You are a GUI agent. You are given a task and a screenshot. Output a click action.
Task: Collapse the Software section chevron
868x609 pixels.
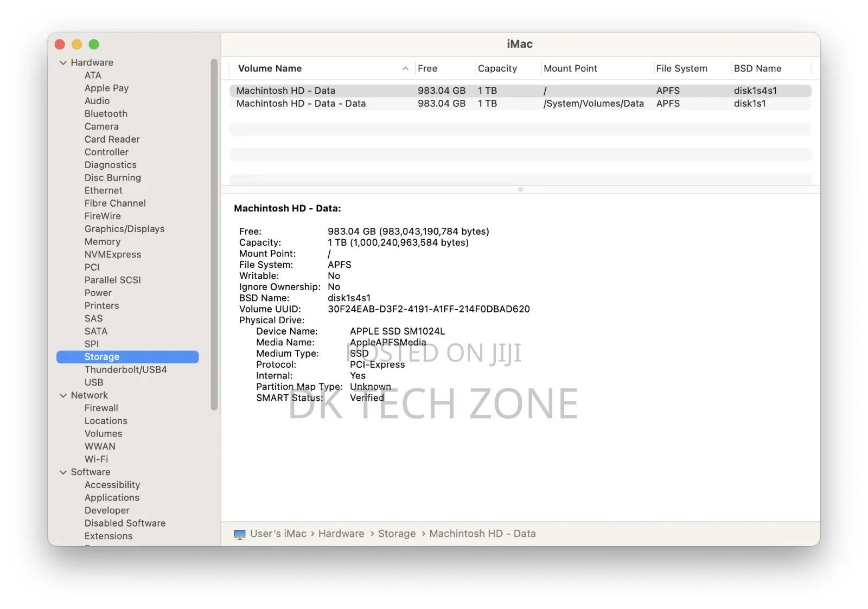(x=63, y=472)
